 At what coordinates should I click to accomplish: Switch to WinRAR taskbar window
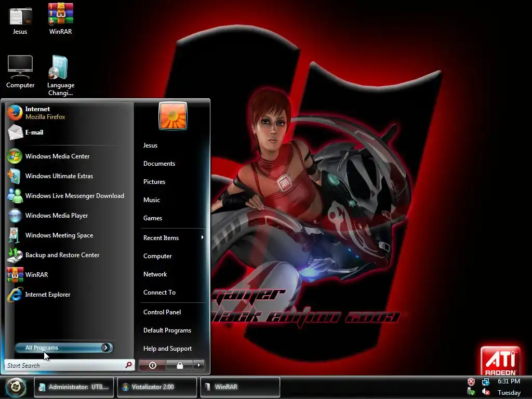(x=240, y=387)
